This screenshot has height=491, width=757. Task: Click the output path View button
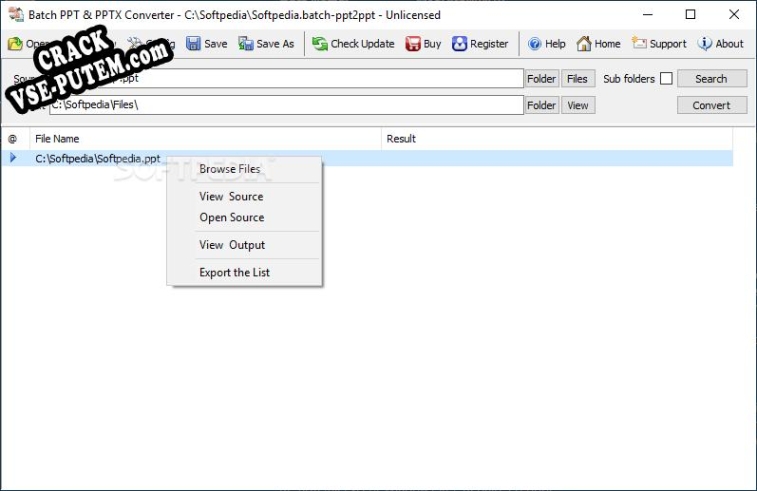pyautogui.click(x=577, y=105)
